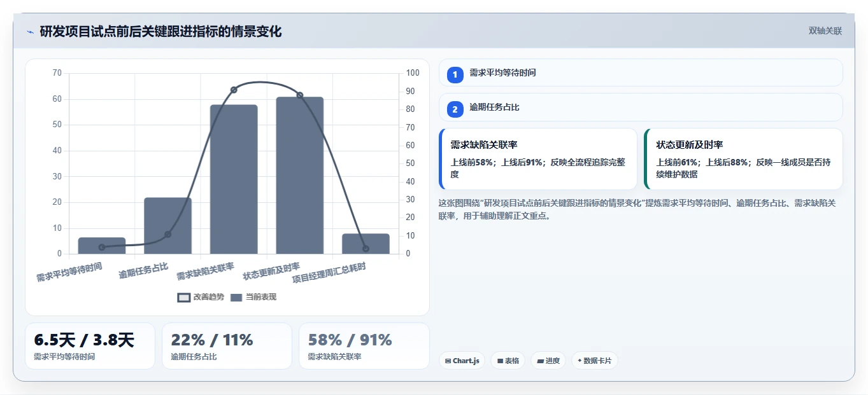Image resolution: width=868 pixels, height=395 pixels.
Task: Click the left axis value 70
Action: point(57,73)
